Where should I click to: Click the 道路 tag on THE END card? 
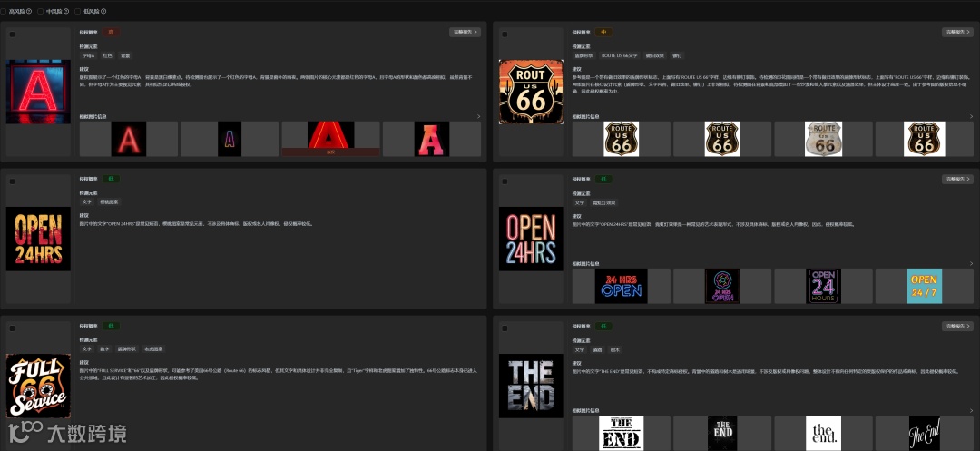coord(597,349)
